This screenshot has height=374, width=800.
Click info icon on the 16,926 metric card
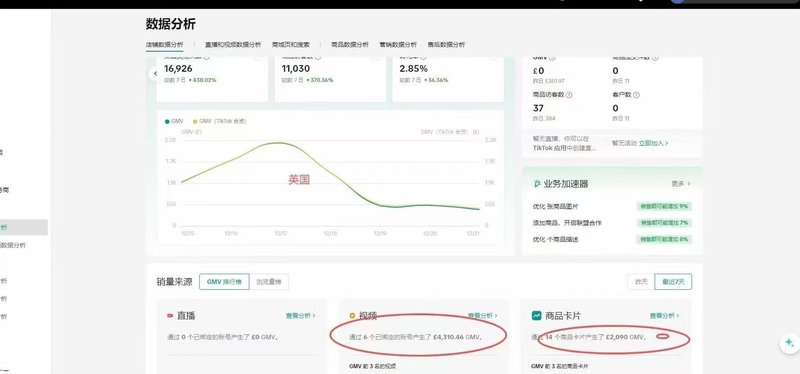pyautogui.click(x=206, y=58)
